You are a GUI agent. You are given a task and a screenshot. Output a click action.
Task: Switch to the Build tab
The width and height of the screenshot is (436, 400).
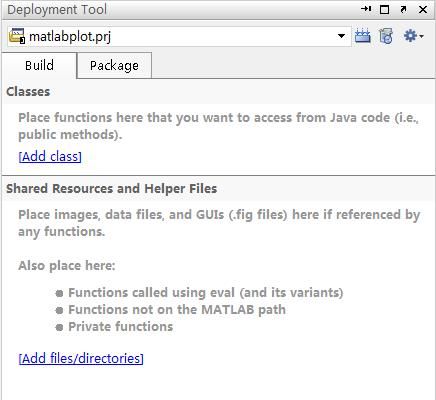[39, 65]
